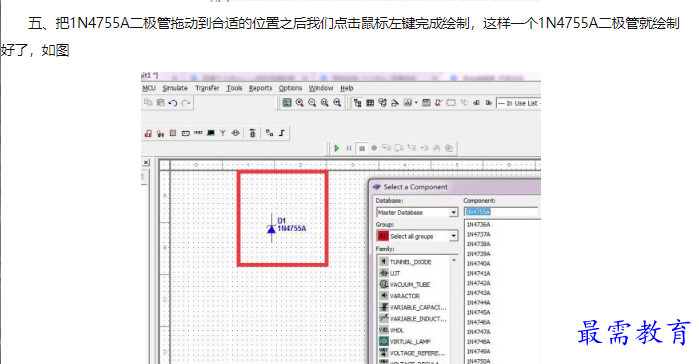Screen dimensions: 699x364
Task: Open the Simulate menu
Action: pos(175,88)
